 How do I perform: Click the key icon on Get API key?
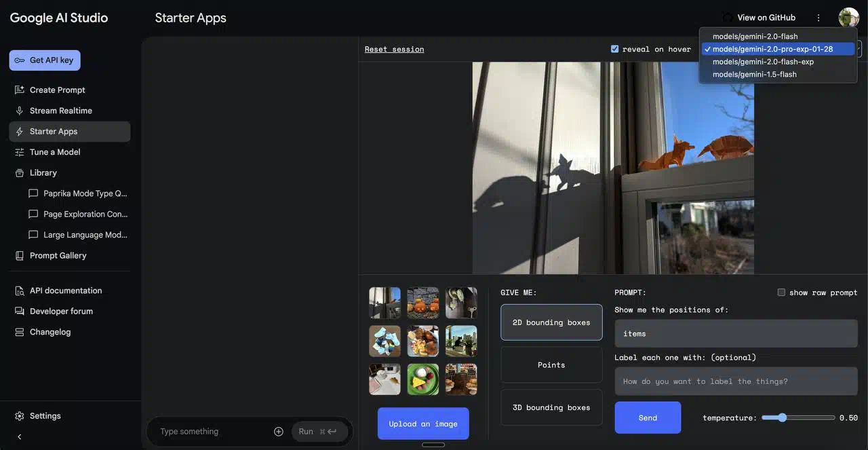tap(20, 60)
